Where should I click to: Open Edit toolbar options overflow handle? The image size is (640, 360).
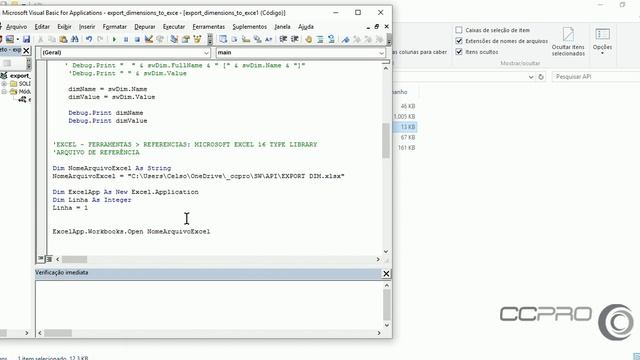[389, 40]
